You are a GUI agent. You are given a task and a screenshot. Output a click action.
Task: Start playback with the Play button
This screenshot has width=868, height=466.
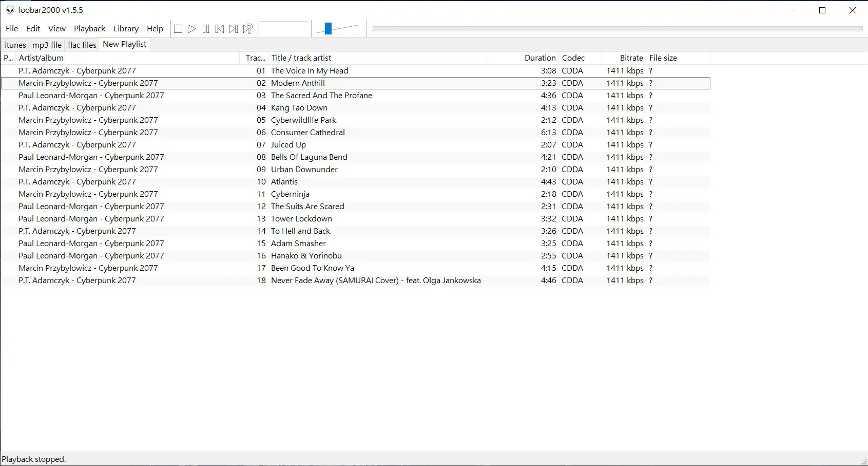click(x=192, y=29)
